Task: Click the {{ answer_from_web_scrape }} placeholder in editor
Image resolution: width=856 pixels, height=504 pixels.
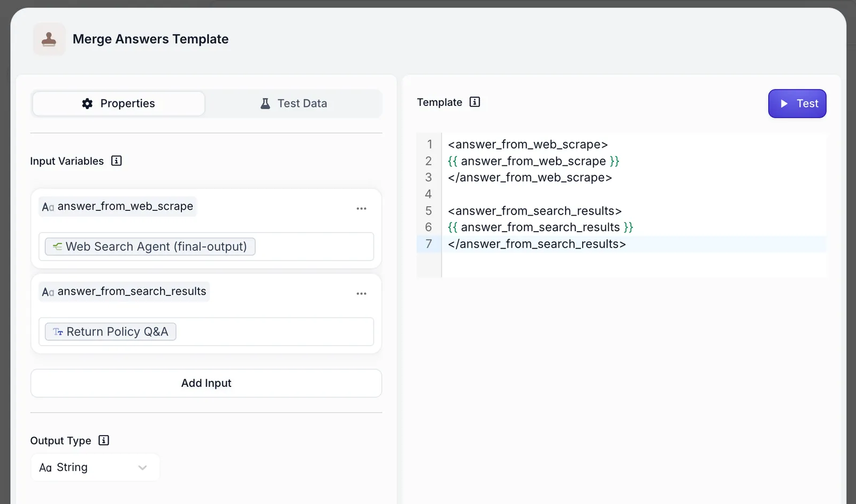Action: point(533,161)
